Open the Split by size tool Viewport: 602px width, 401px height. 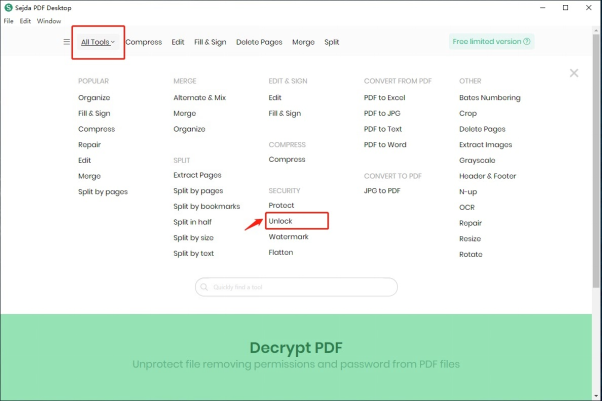pyautogui.click(x=193, y=238)
